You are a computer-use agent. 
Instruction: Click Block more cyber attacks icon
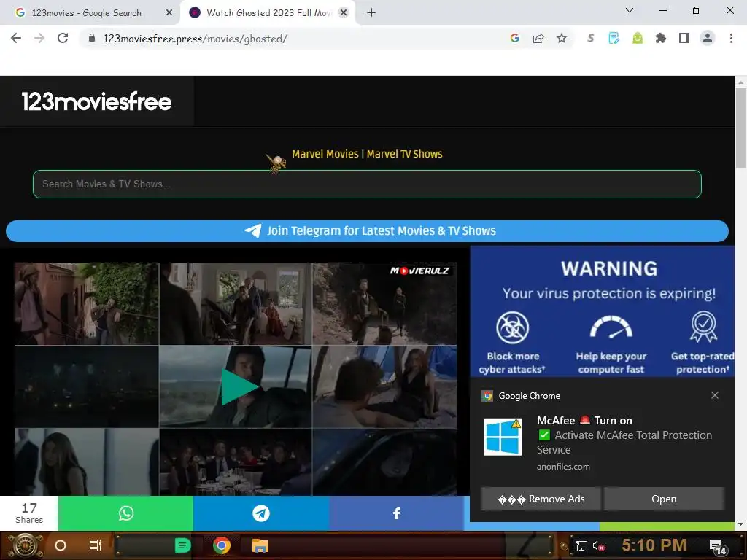click(x=512, y=327)
